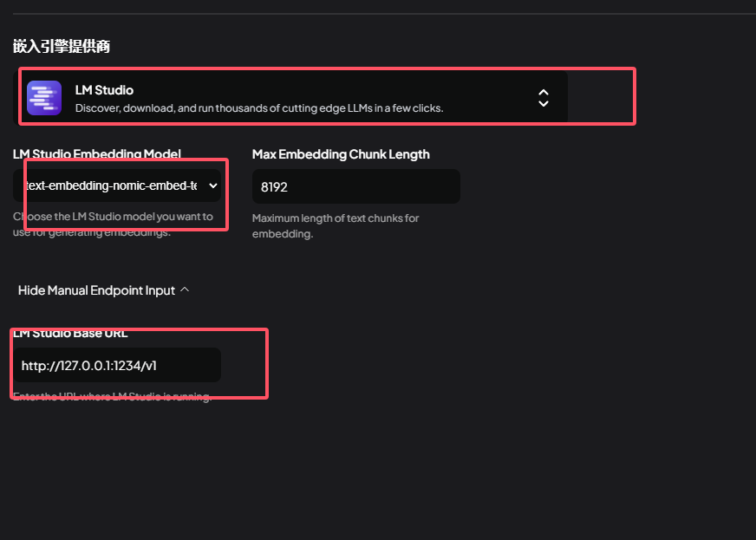The image size is (756, 540).
Task: Open the embedding provider selector chevrons
Action: click(x=544, y=98)
